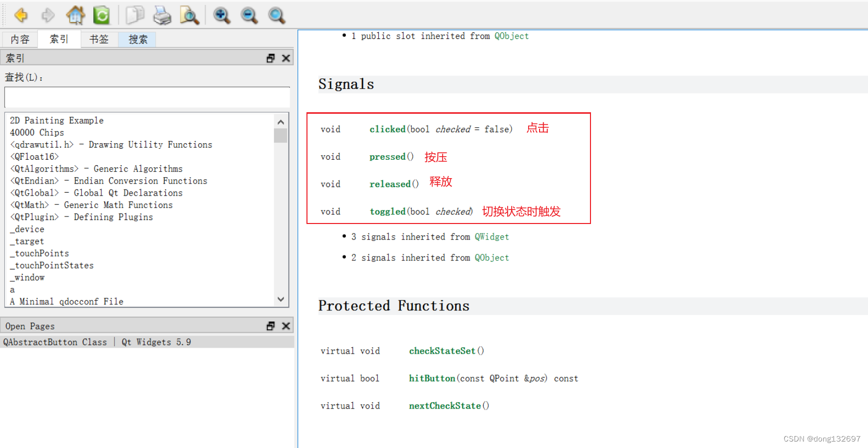Image resolution: width=868 pixels, height=448 pixels.
Task: Click the Copy pages icon
Action: coord(134,15)
